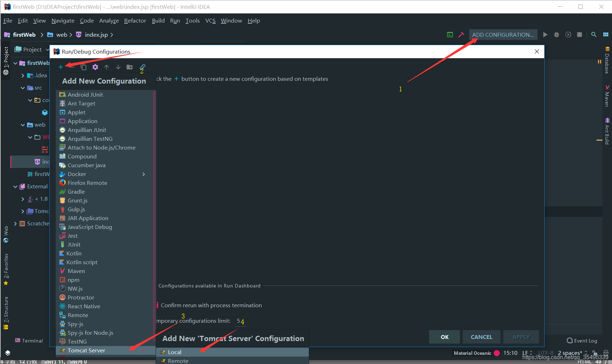Close the Run/Debug Configurations dialog
Viewport: 612px width, 364px height.
[x=537, y=51]
